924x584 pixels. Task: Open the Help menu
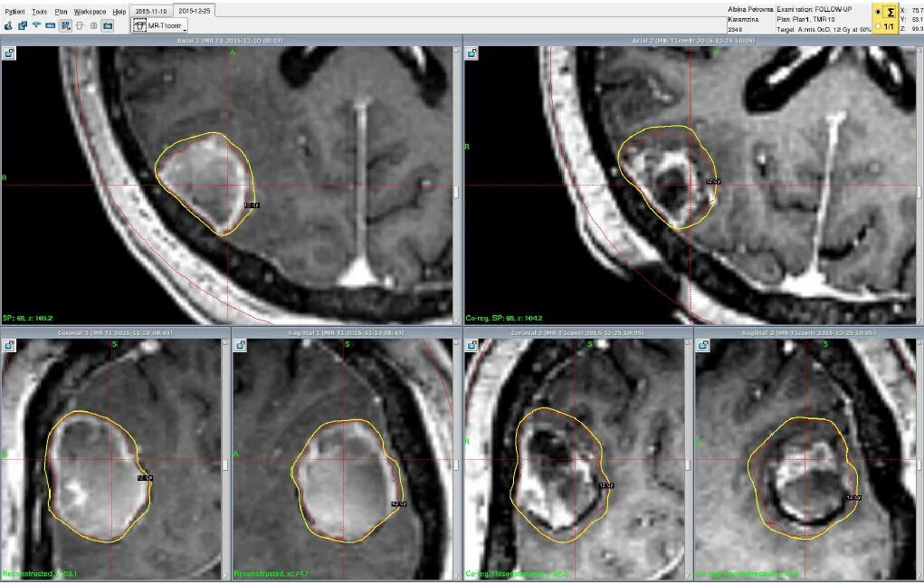coord(119,11)
